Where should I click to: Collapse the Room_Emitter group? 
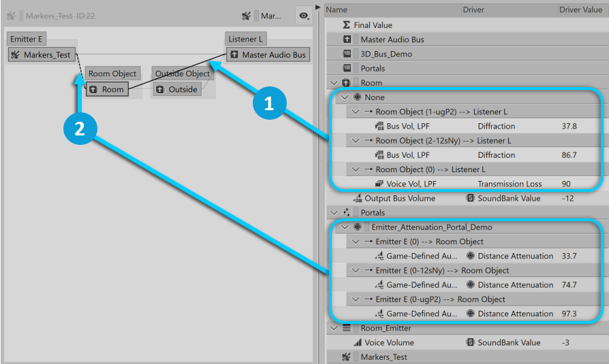(x=333, y=328)
